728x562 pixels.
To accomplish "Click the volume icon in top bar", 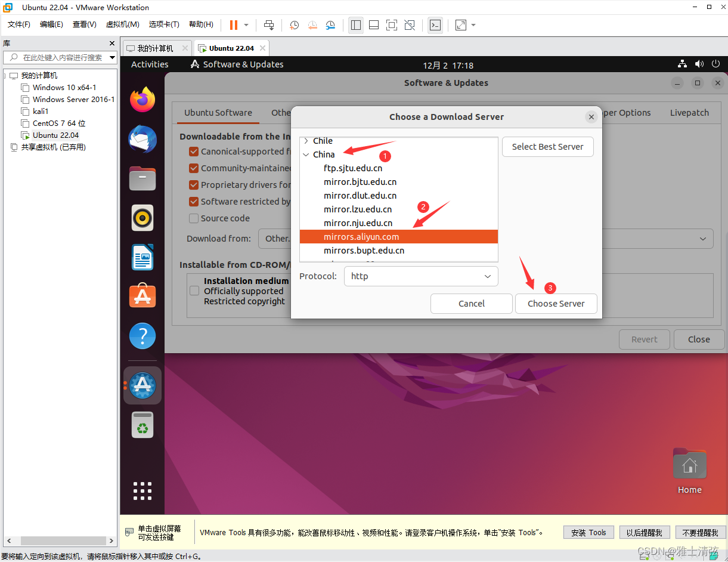I will 699,64.
